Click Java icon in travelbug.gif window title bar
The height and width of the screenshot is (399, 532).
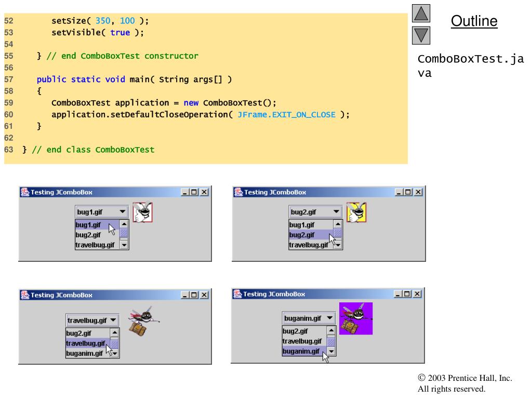(25, 295)
